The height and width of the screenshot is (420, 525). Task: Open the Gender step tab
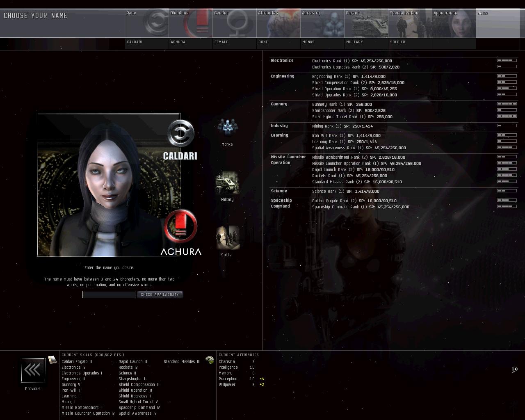click(x=235, y=23)
